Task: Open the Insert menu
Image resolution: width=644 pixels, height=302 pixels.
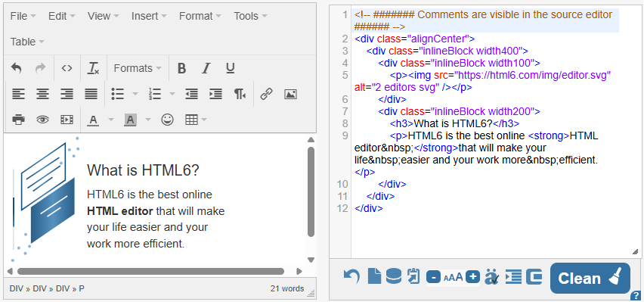Action: tap(149, 16)
